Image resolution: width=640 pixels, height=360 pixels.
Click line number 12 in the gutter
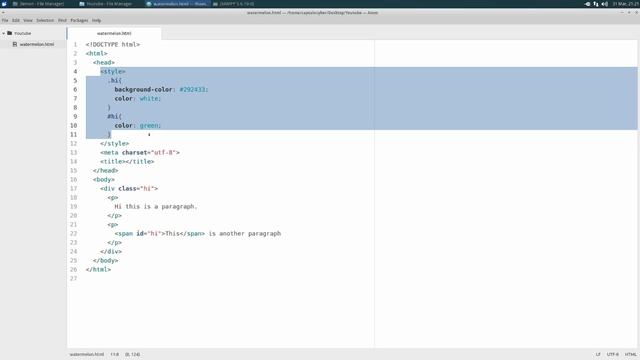pyautogui.click(x=73, y=144)
